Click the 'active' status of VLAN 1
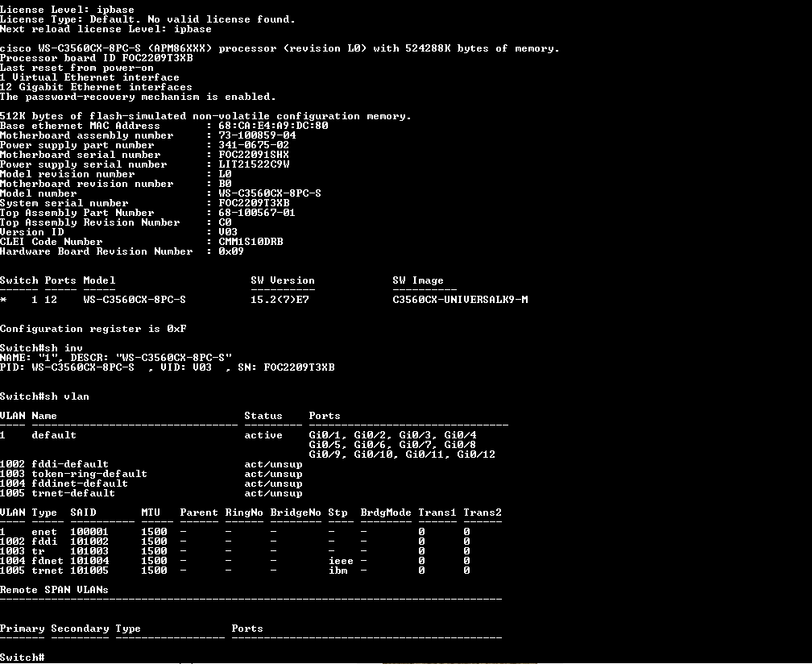812x664 pixels. pyautogui.click(x=263, y=436)
